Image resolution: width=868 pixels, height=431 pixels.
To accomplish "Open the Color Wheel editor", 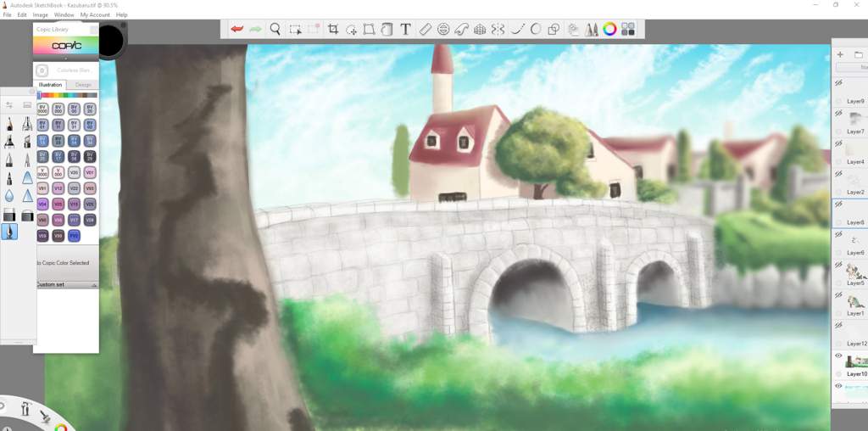I will click(609, 29).
